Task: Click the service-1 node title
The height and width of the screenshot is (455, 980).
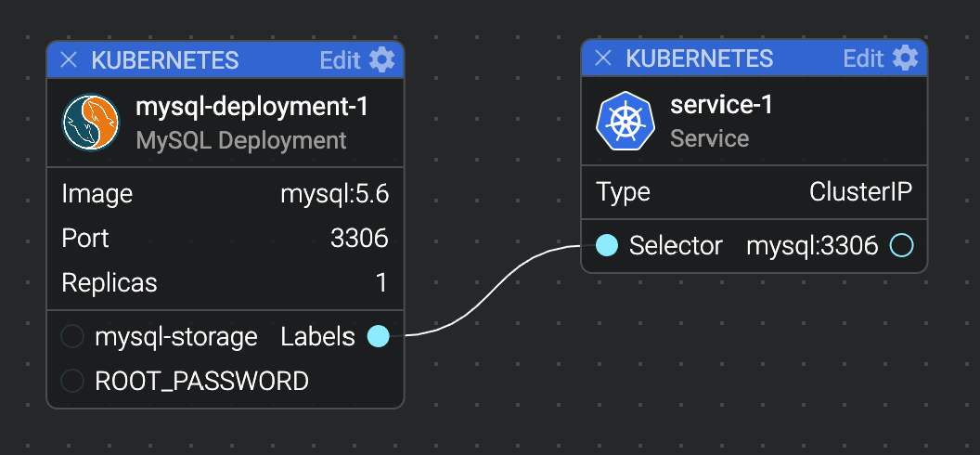Action: [x=722, y=105]
